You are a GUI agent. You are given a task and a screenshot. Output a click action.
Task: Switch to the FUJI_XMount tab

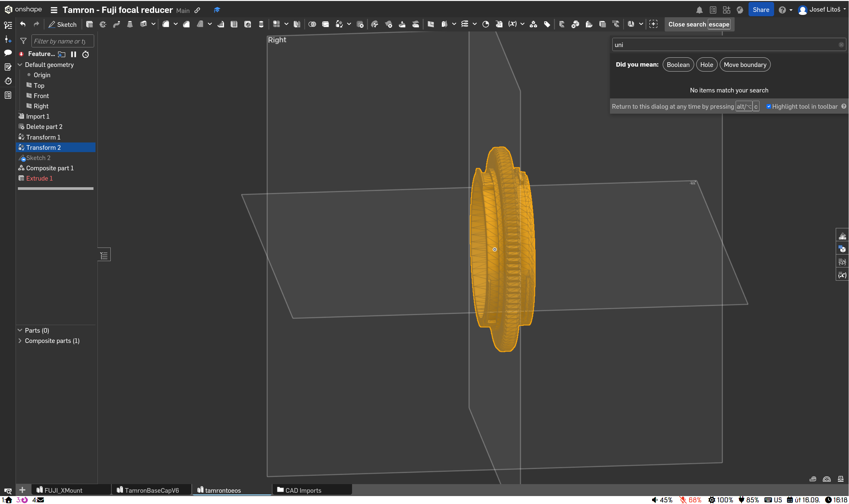tap(63, 490)
